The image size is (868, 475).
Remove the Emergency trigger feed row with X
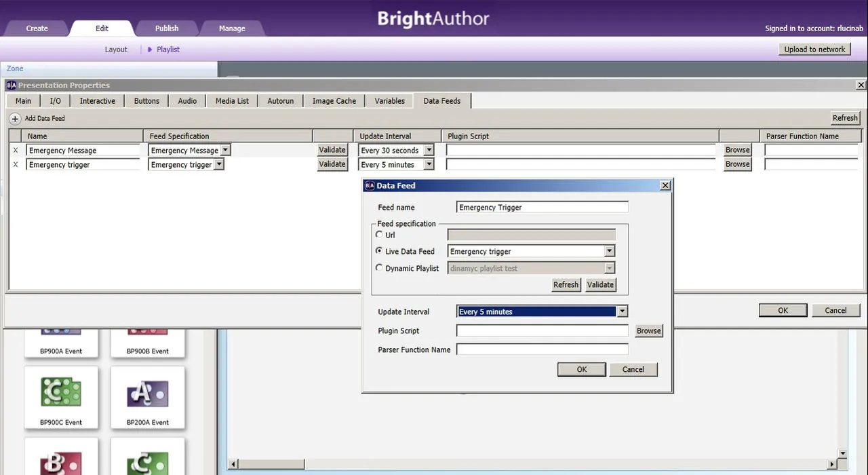(16, 165)
